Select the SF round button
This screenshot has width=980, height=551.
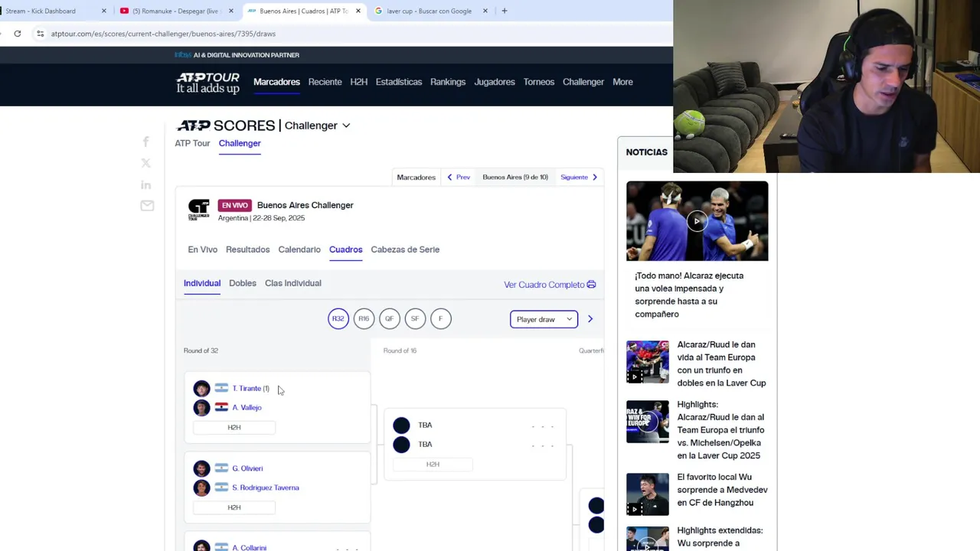415,319
